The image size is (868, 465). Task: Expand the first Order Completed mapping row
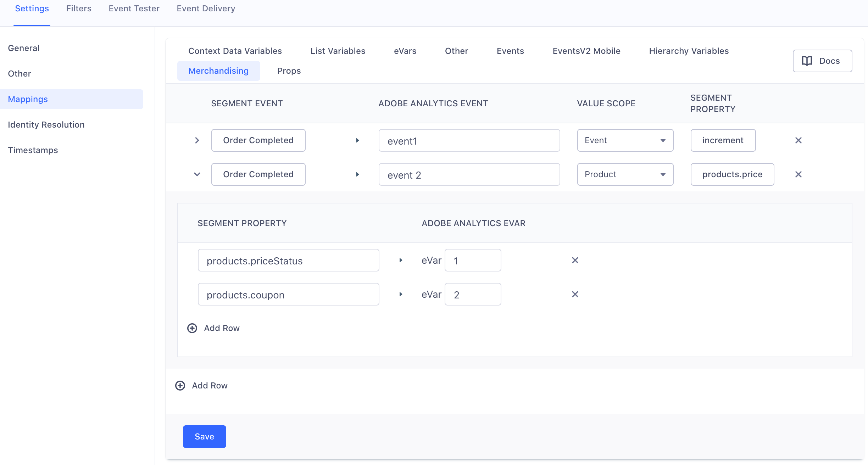[x=197, y=140]
